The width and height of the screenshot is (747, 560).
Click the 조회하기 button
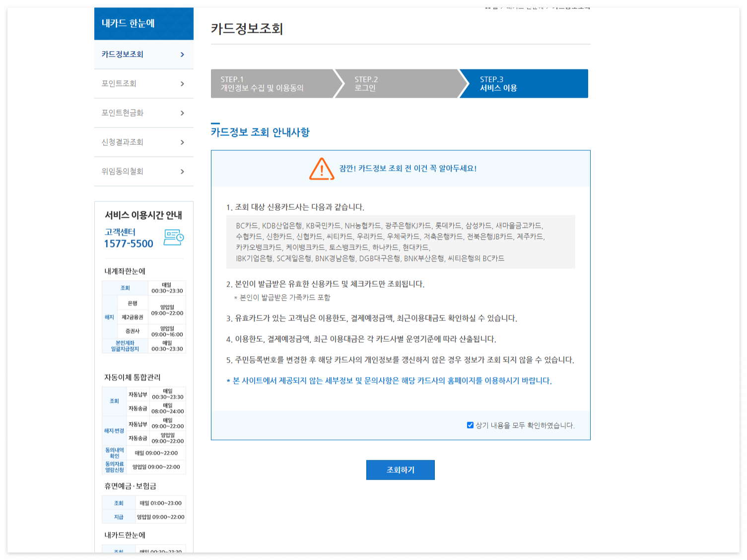click(401, 470)
